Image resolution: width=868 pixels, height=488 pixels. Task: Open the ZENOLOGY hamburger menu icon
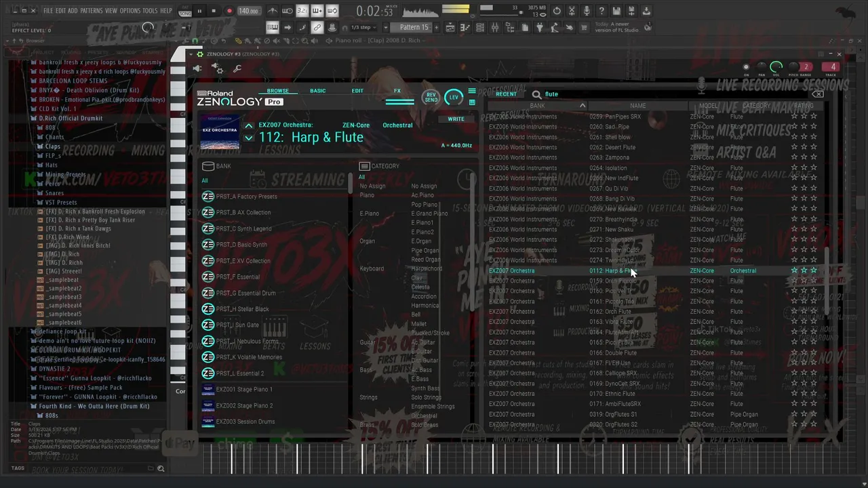(472, 91)
